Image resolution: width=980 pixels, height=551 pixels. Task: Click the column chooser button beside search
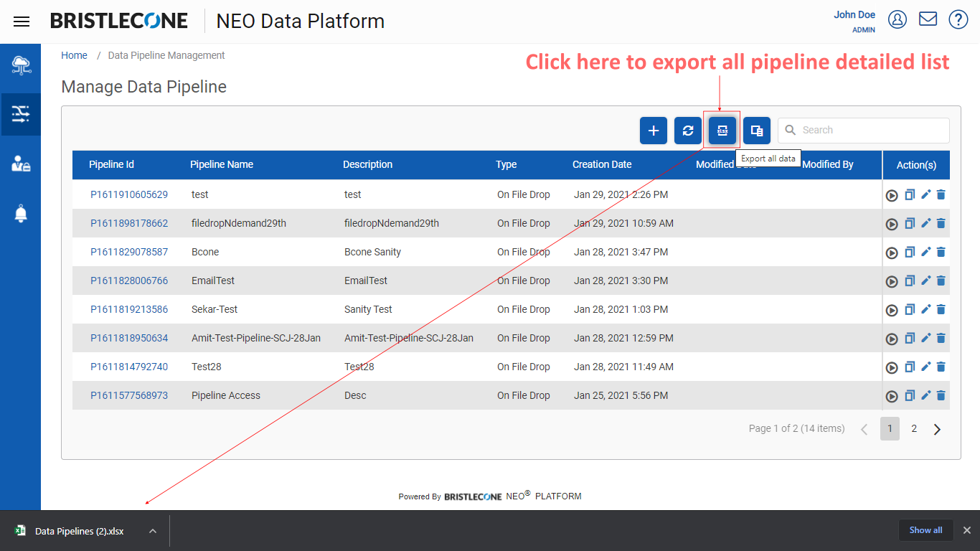(x=757, y=131)
